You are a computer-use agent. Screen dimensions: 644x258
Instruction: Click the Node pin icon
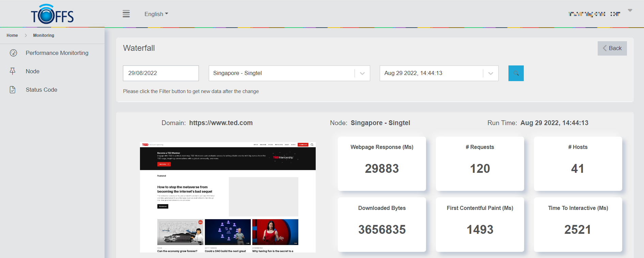click(x=13, y=71)
